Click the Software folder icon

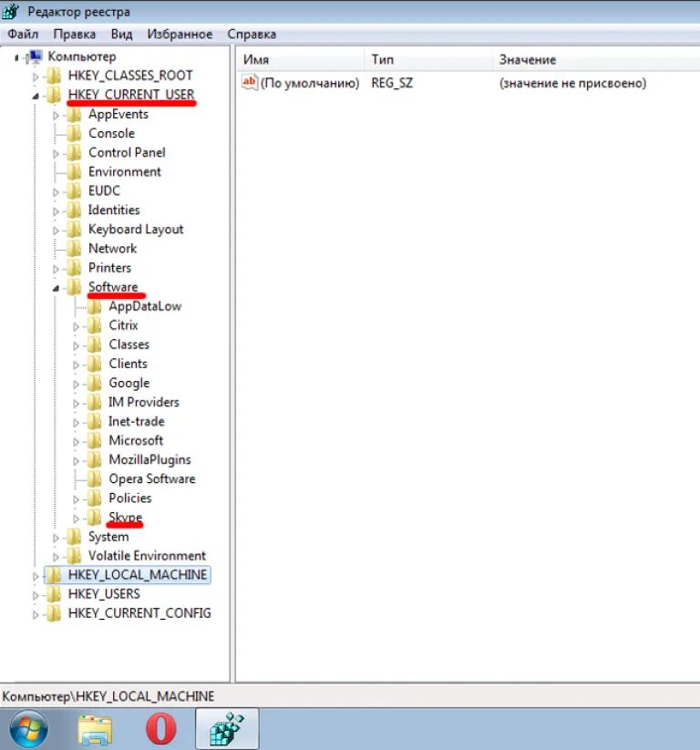point(74,287)
